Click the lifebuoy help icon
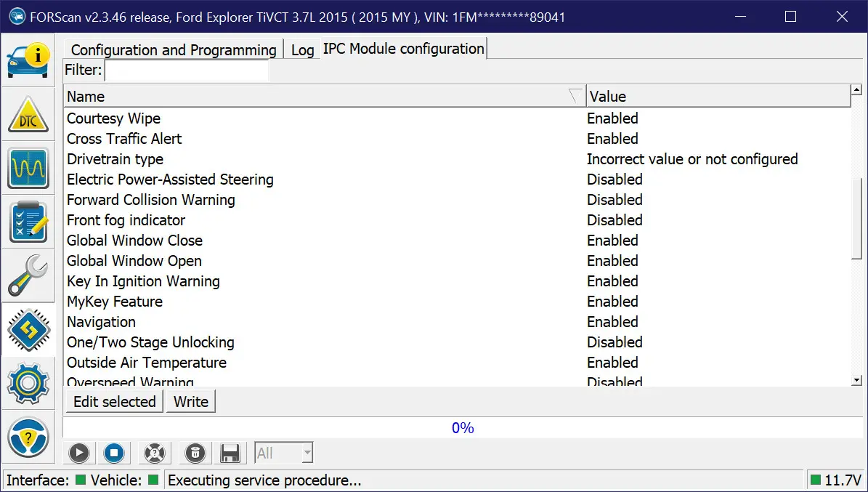The width and height of the screenshot is (868, 492). click(x=155, y=453)
